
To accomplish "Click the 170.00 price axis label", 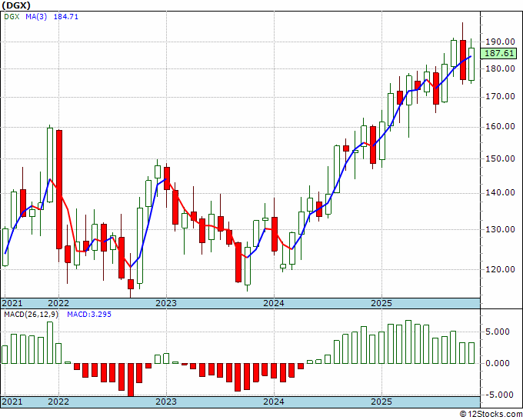I will coord(500,97).
